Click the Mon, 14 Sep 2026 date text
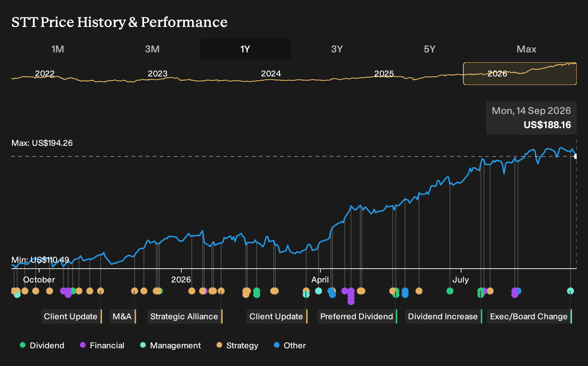Image resolution: width=588 pixels, height=366 pixels. 531,111
